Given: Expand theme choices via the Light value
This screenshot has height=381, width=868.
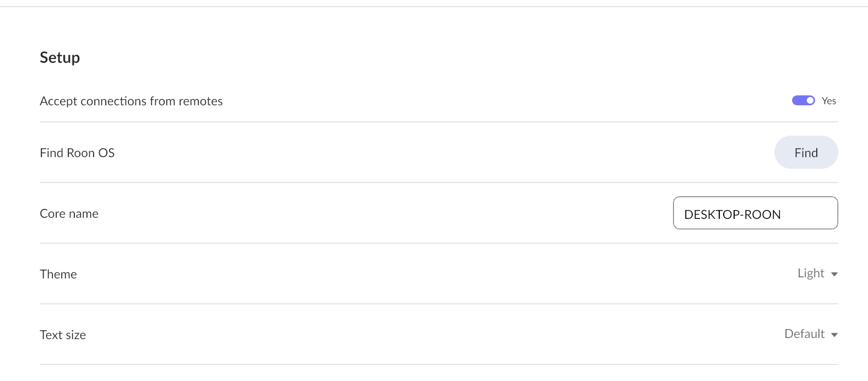Looking at the screenshot, I should click(811, 273).
